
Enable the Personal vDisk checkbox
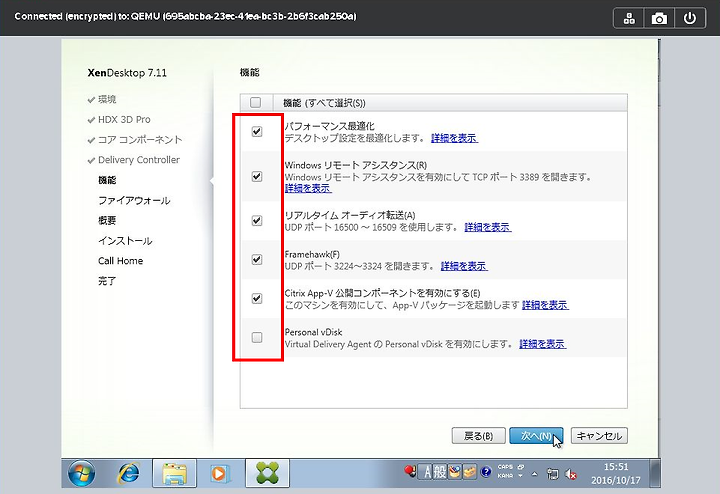coord(257,337)
